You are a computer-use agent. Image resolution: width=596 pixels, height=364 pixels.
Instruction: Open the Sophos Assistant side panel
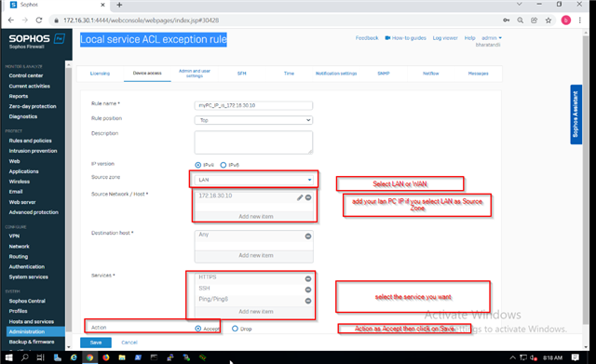tap(576, 115)
